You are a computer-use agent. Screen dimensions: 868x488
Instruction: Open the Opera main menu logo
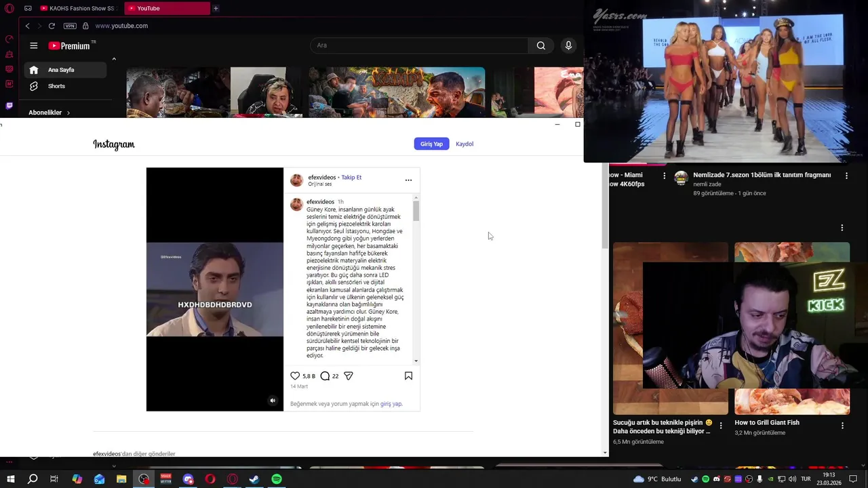point(9,8)
